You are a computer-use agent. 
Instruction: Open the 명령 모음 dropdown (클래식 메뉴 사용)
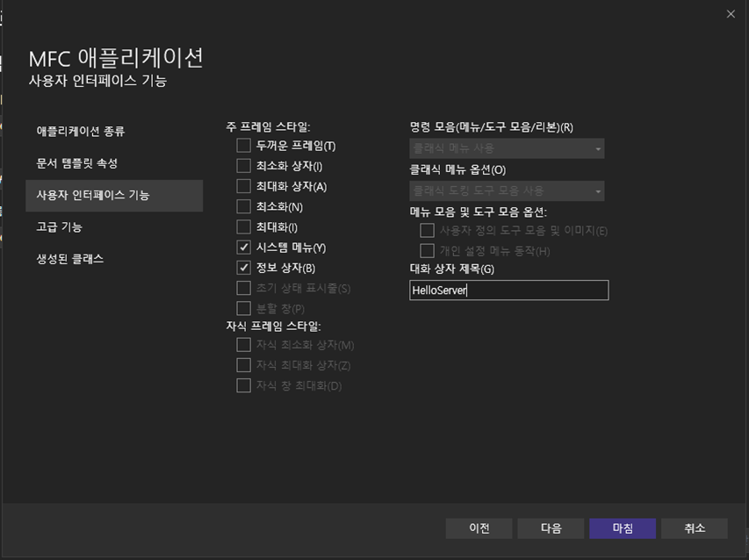507,148
